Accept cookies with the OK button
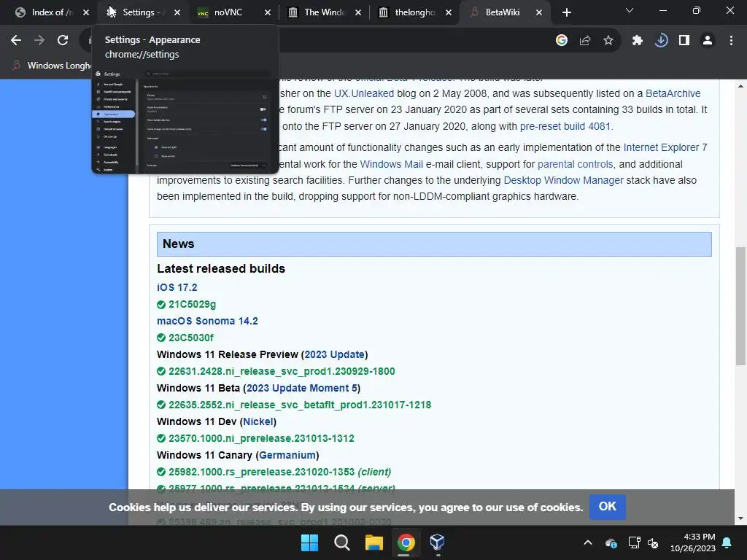Image resolution: width=747 pixels, height=560 pixels. coord(608,507)
